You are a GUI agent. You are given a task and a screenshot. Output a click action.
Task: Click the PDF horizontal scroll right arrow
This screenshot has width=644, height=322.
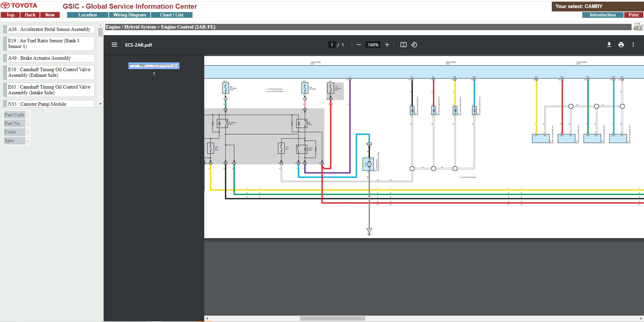coord(641,318)
